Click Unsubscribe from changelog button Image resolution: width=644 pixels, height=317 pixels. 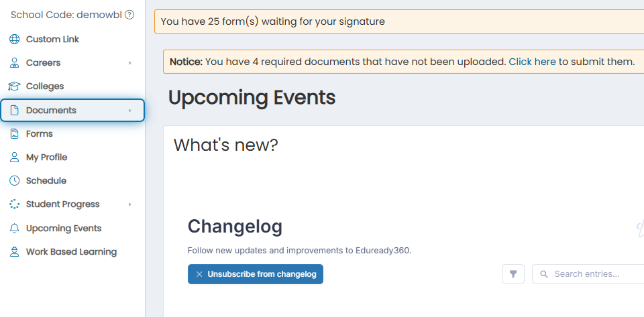256,274
